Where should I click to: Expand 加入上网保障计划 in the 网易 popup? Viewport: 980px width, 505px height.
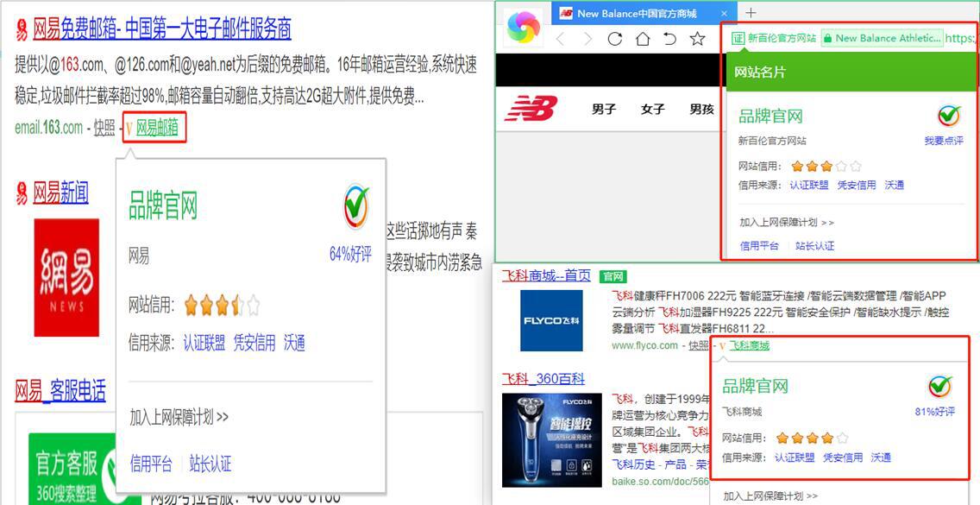click(x=179, y=417)
